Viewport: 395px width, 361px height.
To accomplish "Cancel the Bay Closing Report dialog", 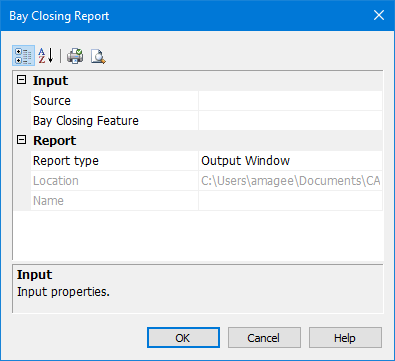I will [x=264, y=338].
